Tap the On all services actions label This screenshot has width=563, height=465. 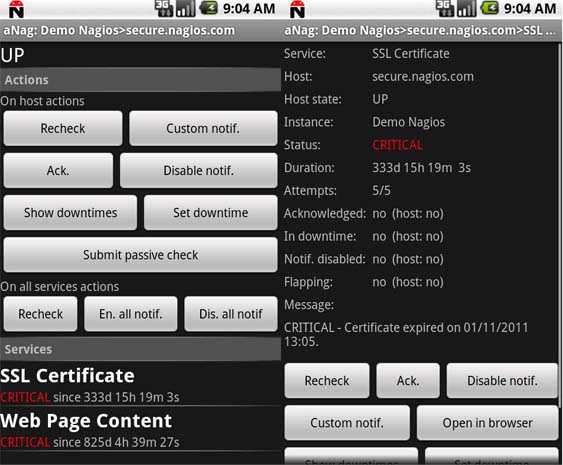pyautogui.click(x=60, y=287)
